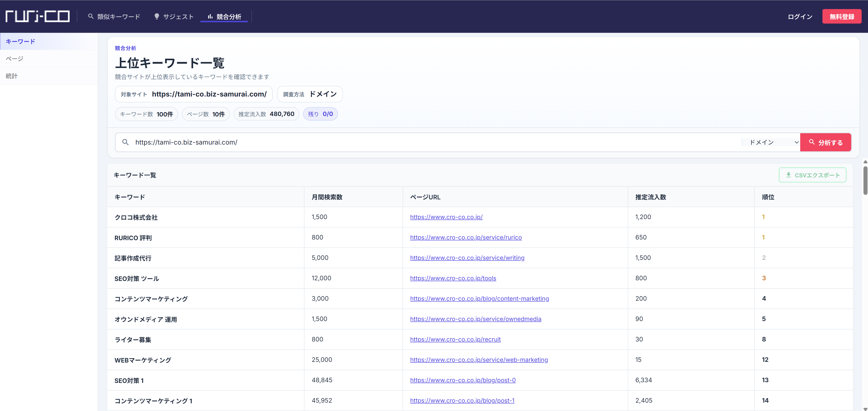Open the cro-co.co.jp/recruit link
The width and height of the screenshot is (868, 411).
pos(455,339)
